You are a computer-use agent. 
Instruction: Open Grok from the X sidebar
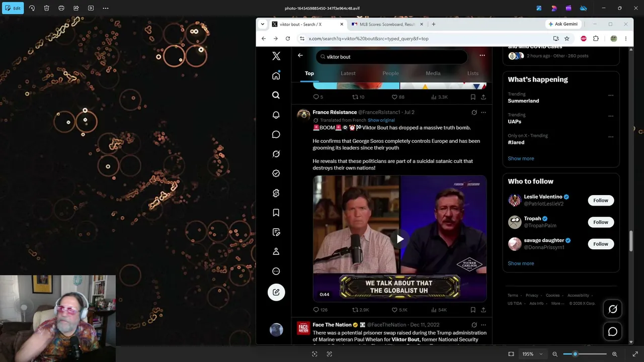coord(276,154)
